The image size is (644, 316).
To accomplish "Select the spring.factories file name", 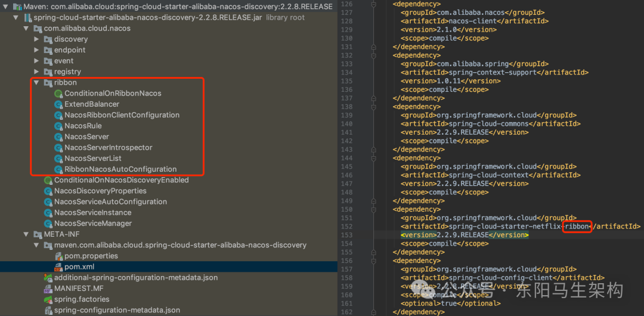I will click(82, 299).
